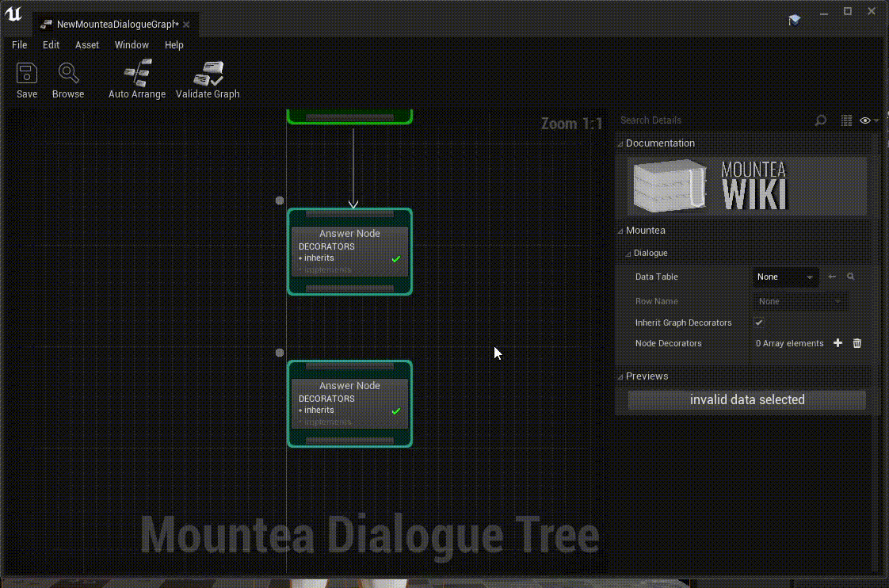Viewport: 889px width, 588px height.
Task: Open the details view options eye menu
Action: (868, 120)
